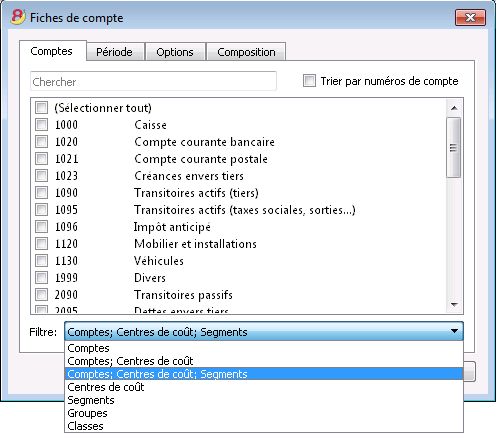Select account 1096 Impôt anticipé checkbox
Image resolution: width=496 pixels, height=441 pixels.
(x=41, y=227)
